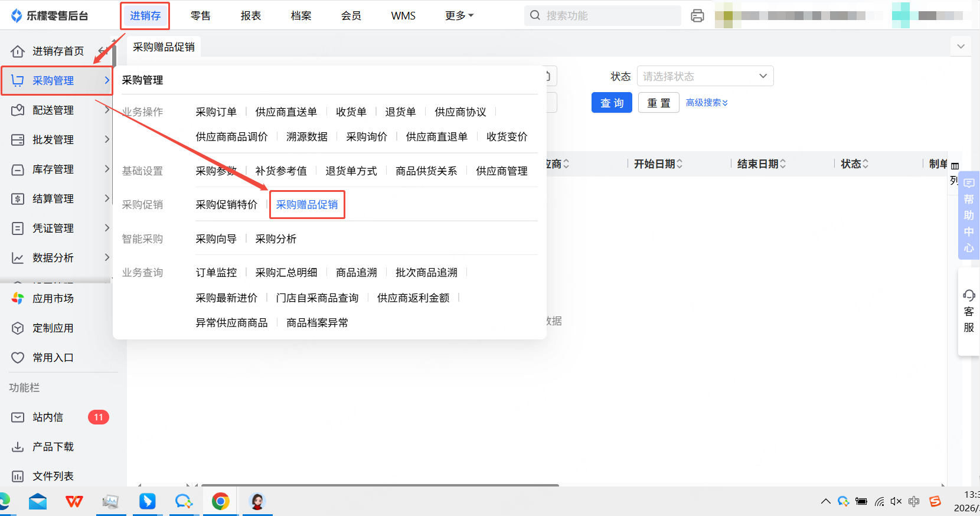This screenshot has height=516, width=980.
Task: Select the 报表 top menu
Action: 250,16
